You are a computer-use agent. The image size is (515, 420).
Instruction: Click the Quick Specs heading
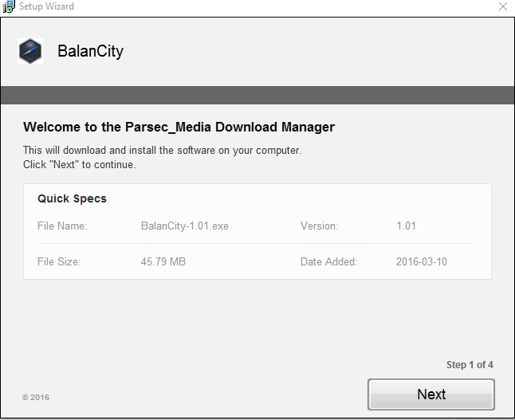(72, 198)
